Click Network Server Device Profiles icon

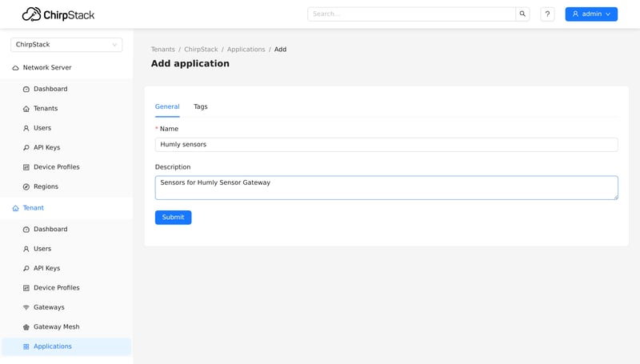coord(26,167)
